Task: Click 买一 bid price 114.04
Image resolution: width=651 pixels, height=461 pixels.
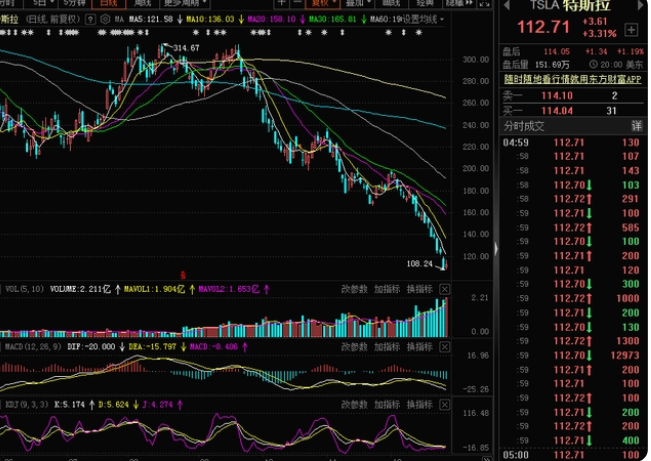Action: 557,111
